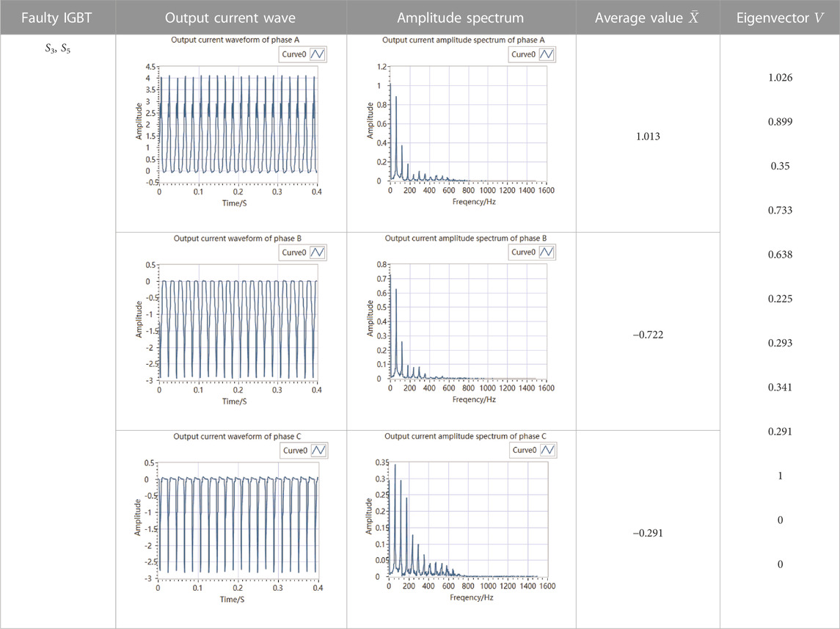This screenshot has width=840, height=629.
Task: Select the phase B output current waveform plot
Action: [238, 322]
